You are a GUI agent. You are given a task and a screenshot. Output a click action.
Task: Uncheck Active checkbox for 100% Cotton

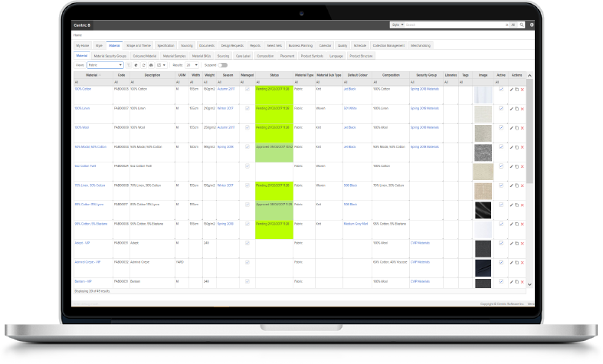(501, 89)
